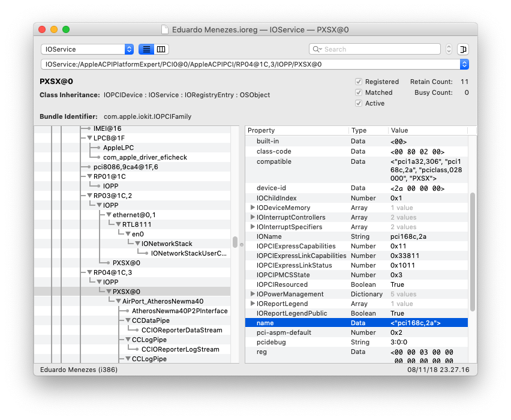Select the pci8086,9ca4@1F,6 tree item

126,167
